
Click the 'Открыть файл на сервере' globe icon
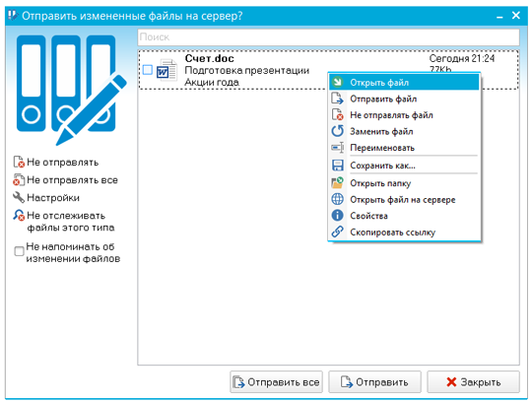coord(337,199)
